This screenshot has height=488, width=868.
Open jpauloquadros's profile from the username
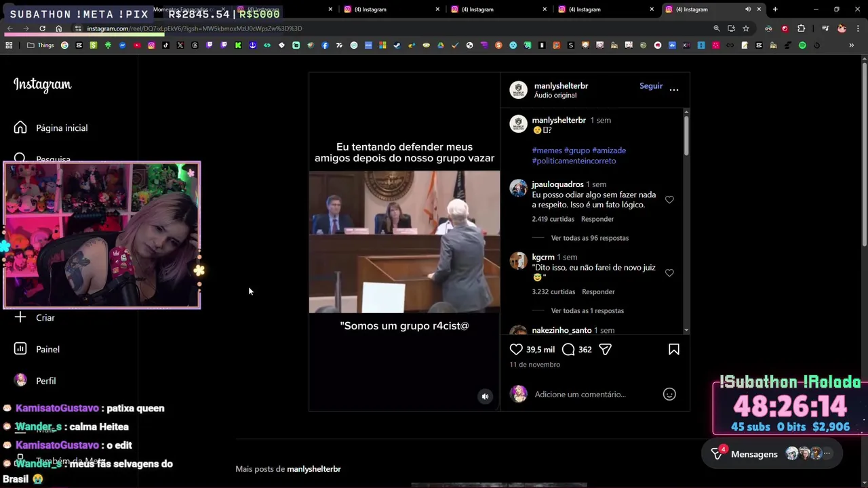tap(557, 184)
